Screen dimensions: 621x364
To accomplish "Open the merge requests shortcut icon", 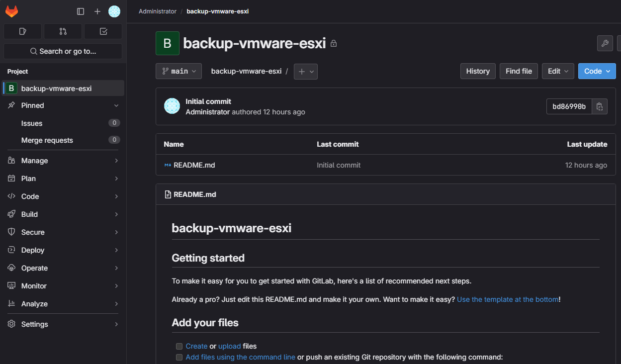I will [x=63, y=31].
